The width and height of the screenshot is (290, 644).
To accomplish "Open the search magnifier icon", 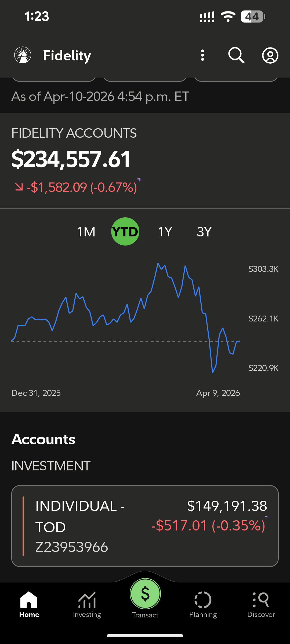I will [236, 55].
